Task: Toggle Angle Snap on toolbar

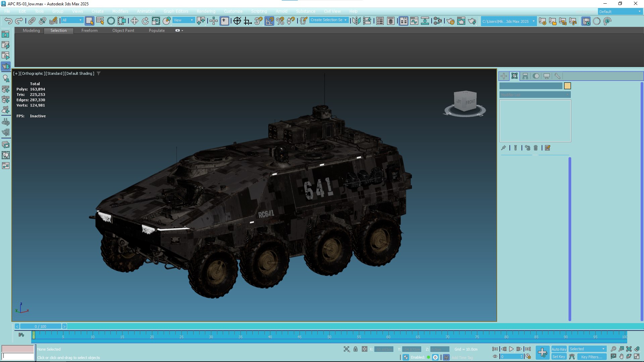Action: tap(269, 21)
